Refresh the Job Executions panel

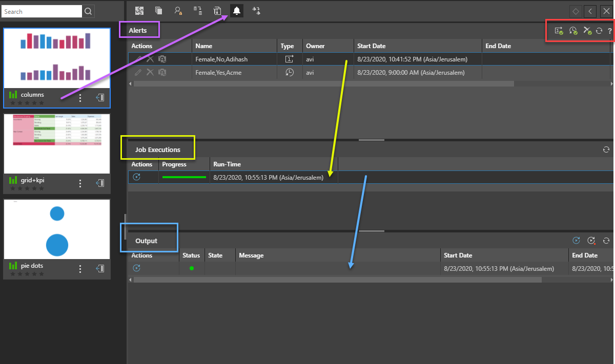pos(606,149)
